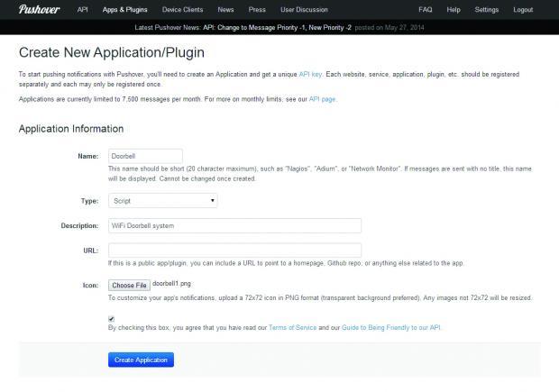559x392 pixels.
Task: Open the Press page
Action: click(256, 9)
